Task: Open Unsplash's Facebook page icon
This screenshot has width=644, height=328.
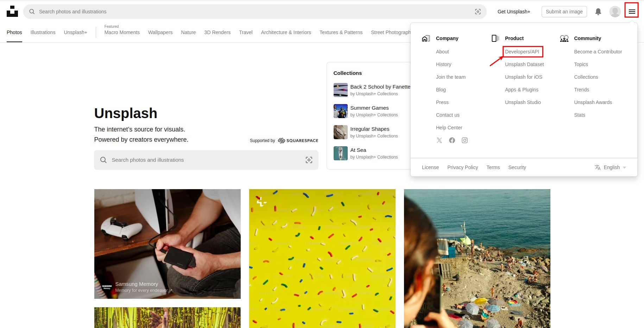Action: [x=452, y=140]
